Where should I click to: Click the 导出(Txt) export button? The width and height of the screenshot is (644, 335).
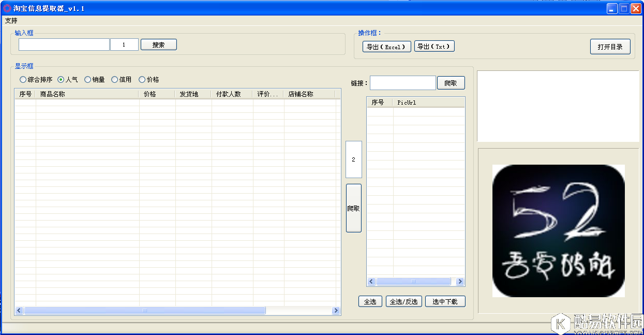click(x=434, y=46)
